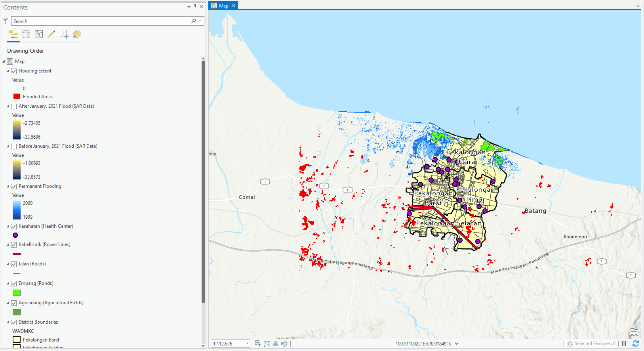Select List By Drawing Order icon
The height and width of the screenshot is (351, 644).
tap(13, 34)
